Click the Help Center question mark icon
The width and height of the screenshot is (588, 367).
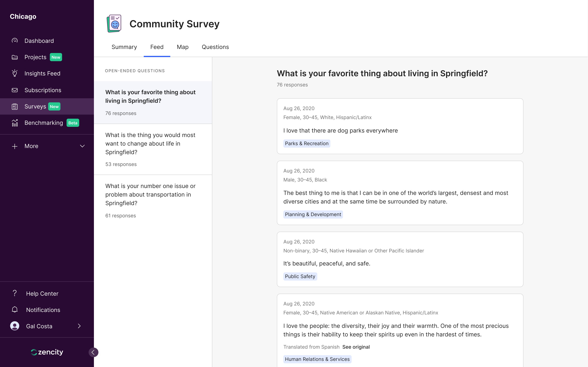coord(14,293)
